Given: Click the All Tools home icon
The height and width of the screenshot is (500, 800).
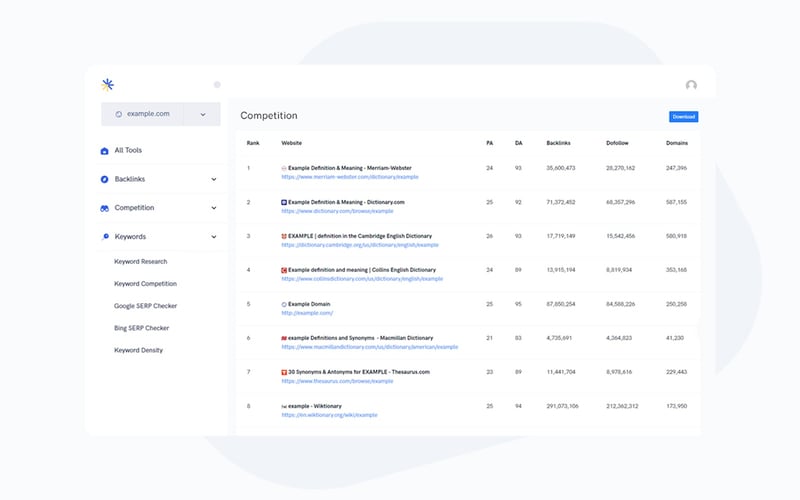Looking at the screenshot, I should click(105, 151).
